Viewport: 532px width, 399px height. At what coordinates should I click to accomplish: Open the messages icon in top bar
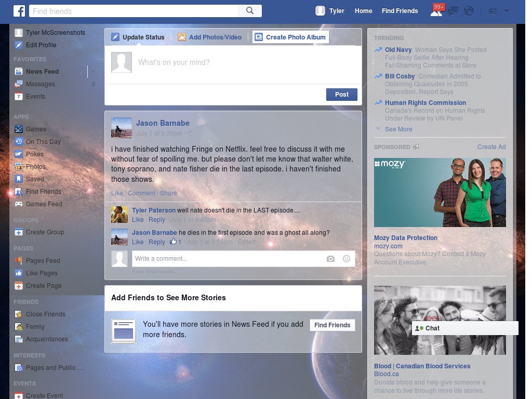tap(453, 11)
